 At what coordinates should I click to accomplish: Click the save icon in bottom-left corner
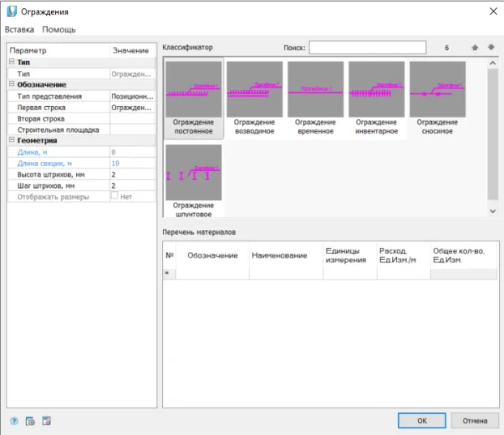[x=46, y=420]
